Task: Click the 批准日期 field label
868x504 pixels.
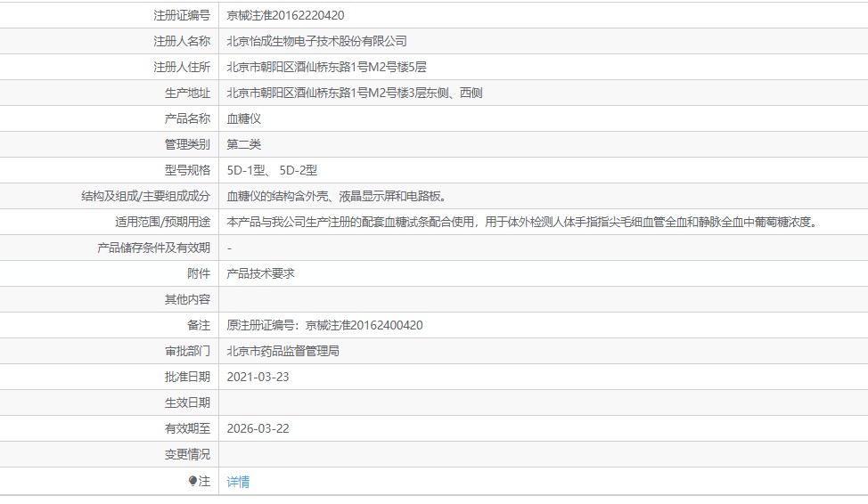Action: [188, 377]
